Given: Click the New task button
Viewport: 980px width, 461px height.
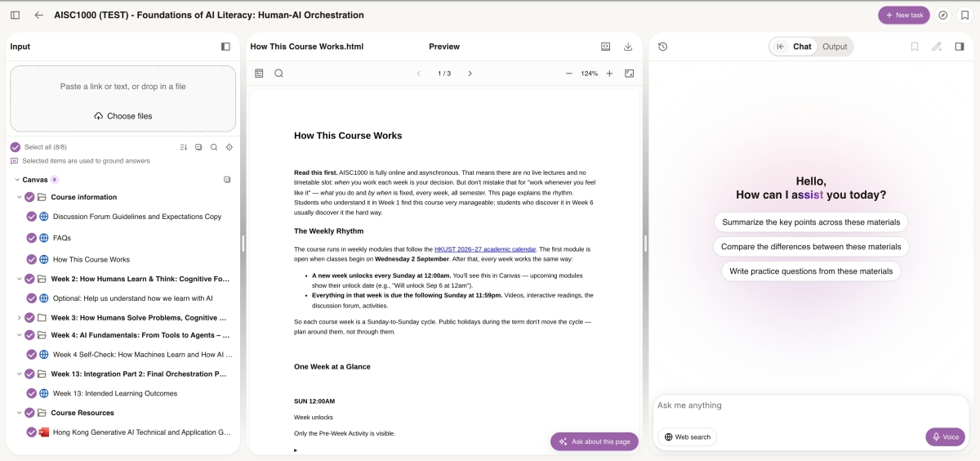Looking at the screenshot, I should pos(903,15).
